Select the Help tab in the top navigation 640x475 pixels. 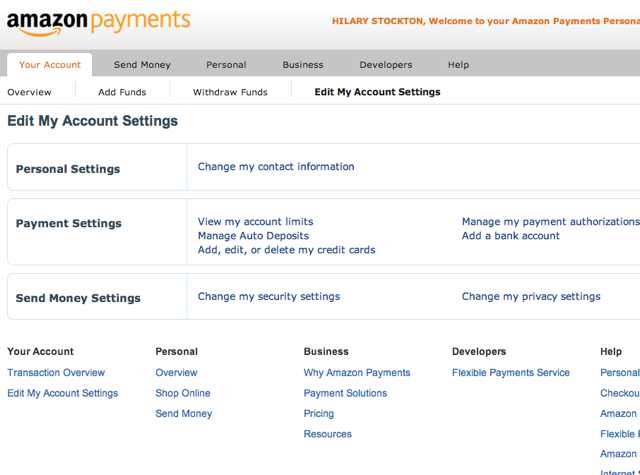[458, 65]
